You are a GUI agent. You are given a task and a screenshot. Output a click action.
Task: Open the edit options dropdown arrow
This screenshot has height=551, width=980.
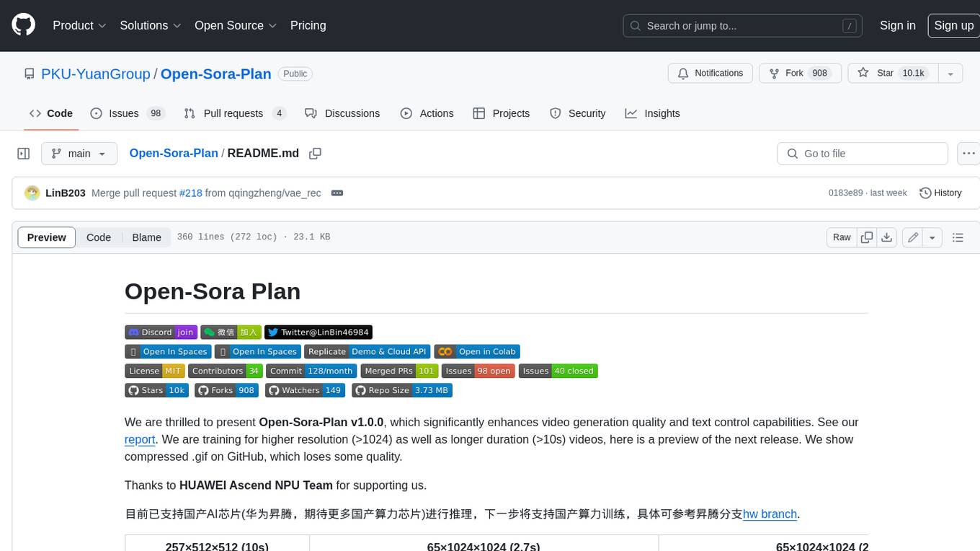coord(932,237)
